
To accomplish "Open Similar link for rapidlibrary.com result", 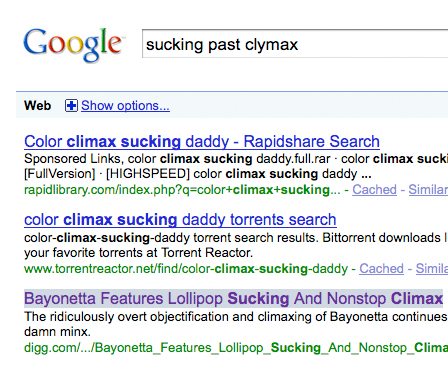I will click(428, 189).
